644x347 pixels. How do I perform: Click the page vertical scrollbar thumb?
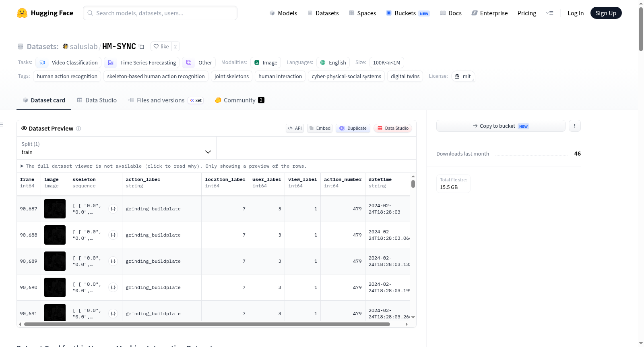(641, 29)
